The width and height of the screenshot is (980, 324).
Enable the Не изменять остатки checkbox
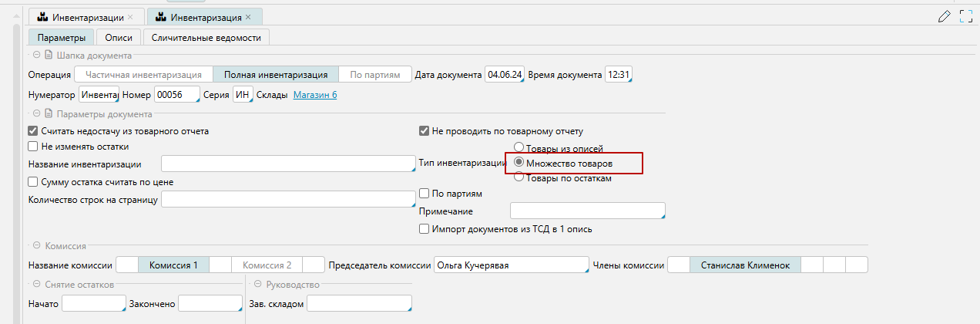tap(32, 146)
